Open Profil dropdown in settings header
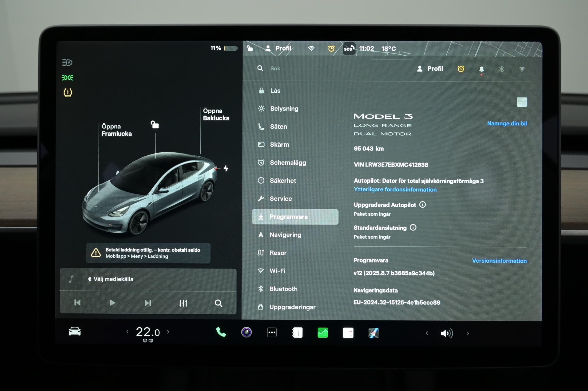Screen dimensions: 588x391 coord(430,69)
